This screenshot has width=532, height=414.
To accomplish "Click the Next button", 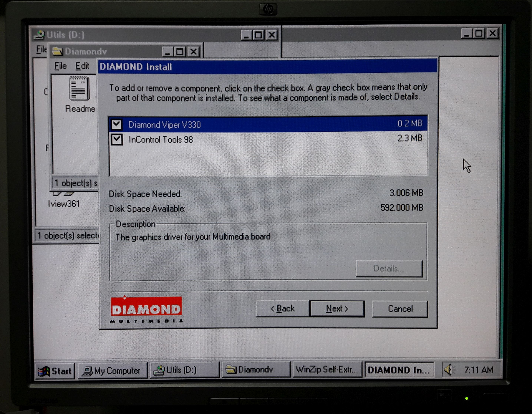I will [x=337, y=309].
